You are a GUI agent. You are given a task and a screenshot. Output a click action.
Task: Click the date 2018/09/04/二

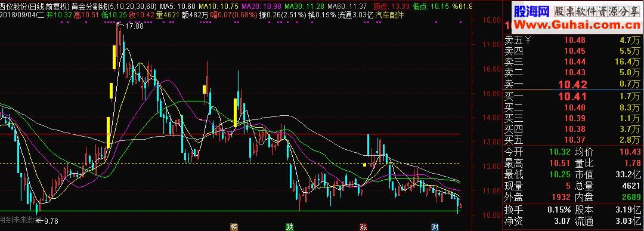22,15
